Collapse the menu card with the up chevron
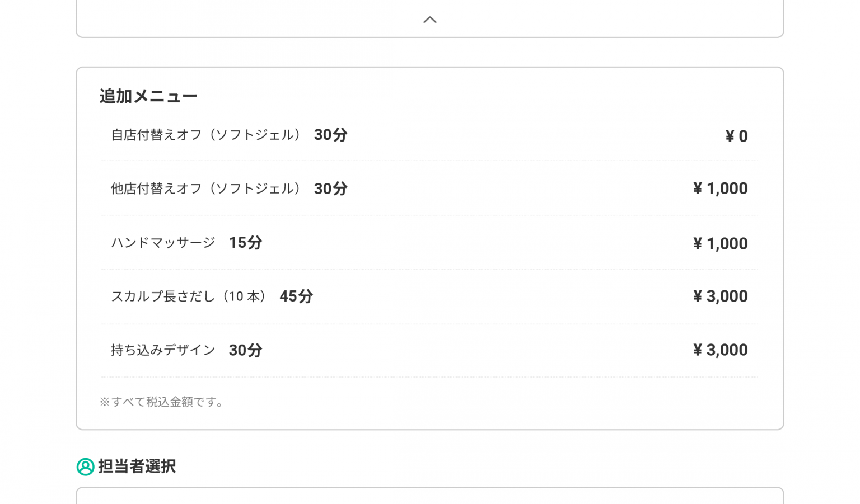The width and height of the screenshot is (860, 504). click(429, 20)
